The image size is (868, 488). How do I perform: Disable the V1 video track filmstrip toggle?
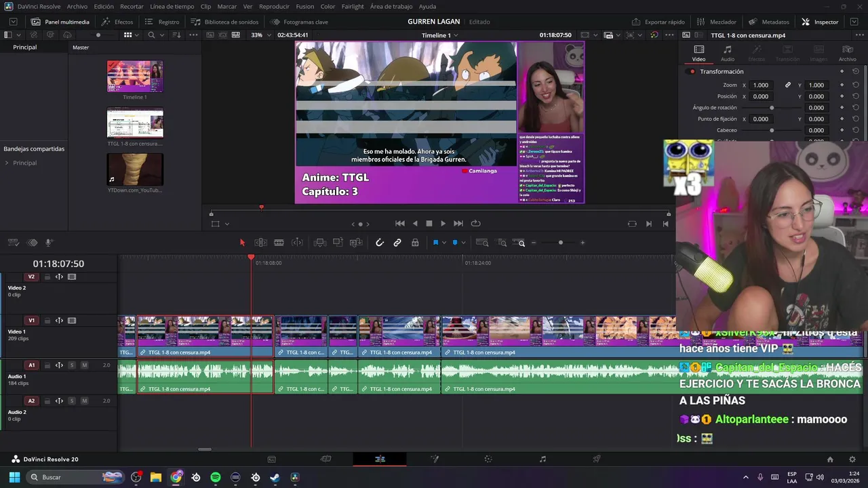[72, 321]
